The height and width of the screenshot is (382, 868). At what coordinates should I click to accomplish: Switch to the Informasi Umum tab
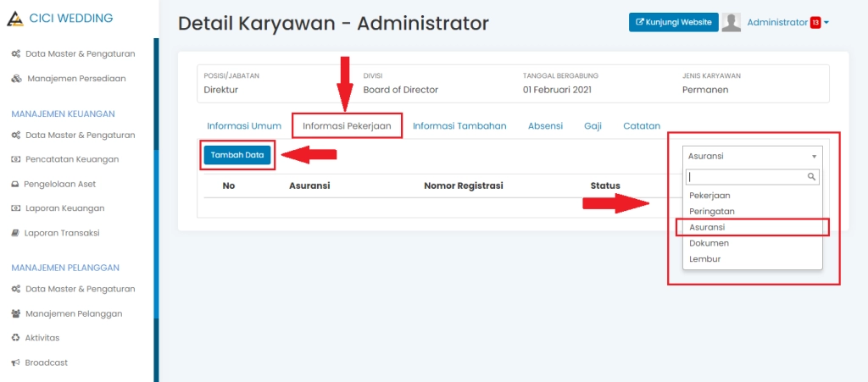pos(244,126)
